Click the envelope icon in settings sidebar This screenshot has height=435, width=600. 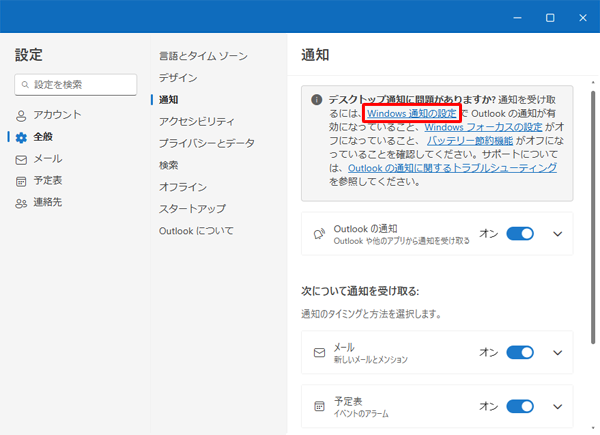tap(21, 160)
